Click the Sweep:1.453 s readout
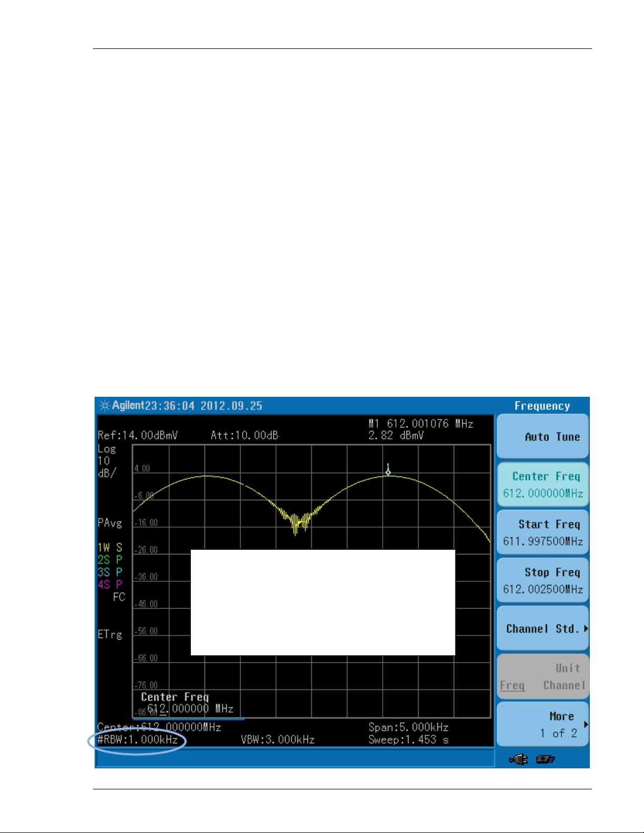 (x=408, y=739)
